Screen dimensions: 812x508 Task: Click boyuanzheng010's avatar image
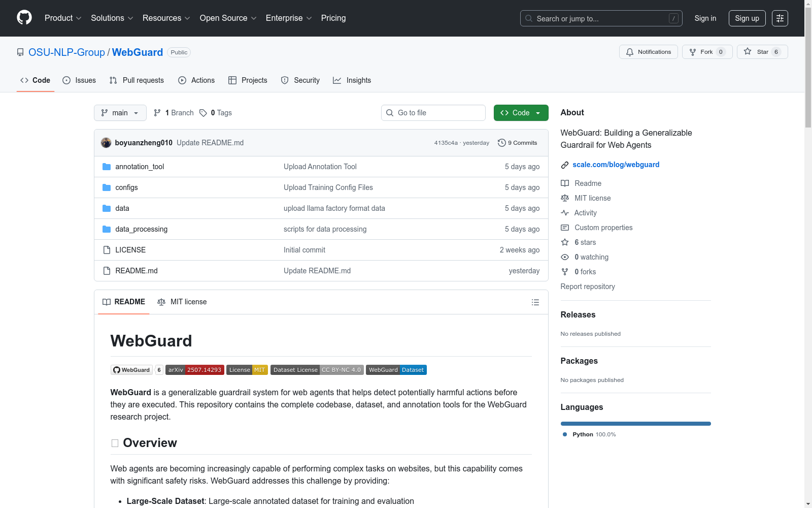106,143
